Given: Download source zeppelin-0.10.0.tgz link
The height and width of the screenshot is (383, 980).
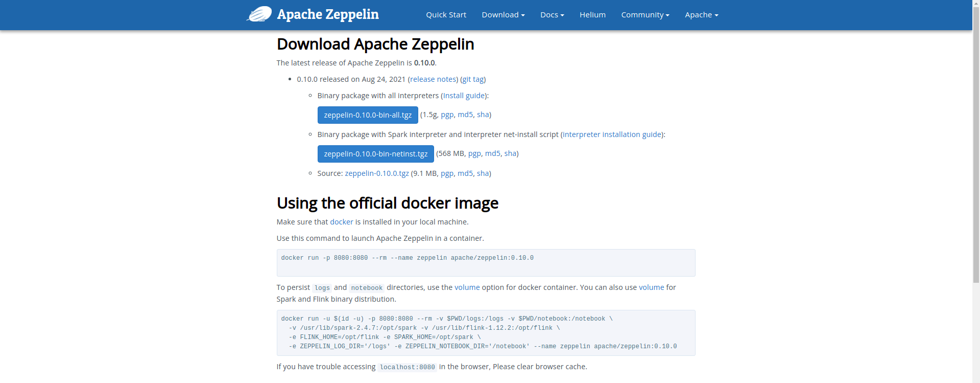Looking at the screenshot, I should click(377, 173).
